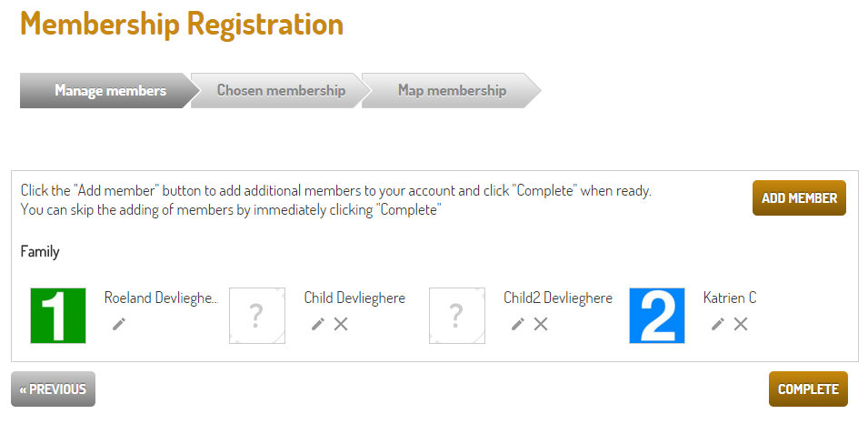
Task: Click the Katrien C name text
Action: tap(730, 298)
